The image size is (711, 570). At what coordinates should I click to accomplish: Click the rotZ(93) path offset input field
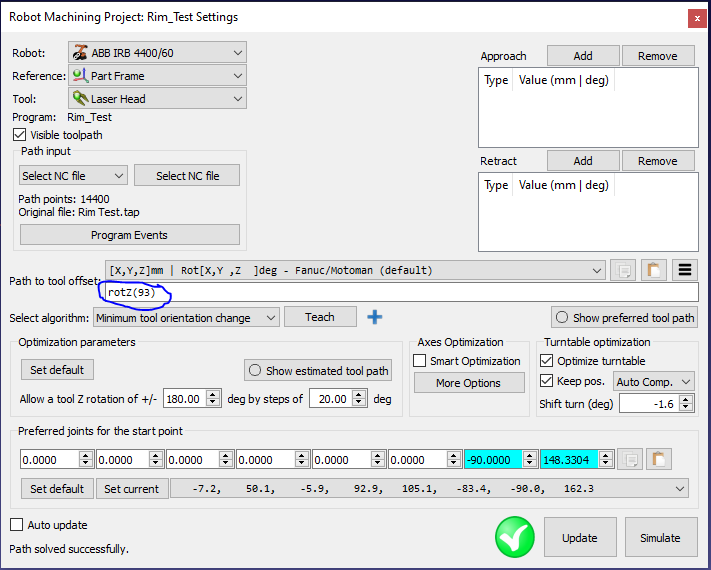point(400,292)
